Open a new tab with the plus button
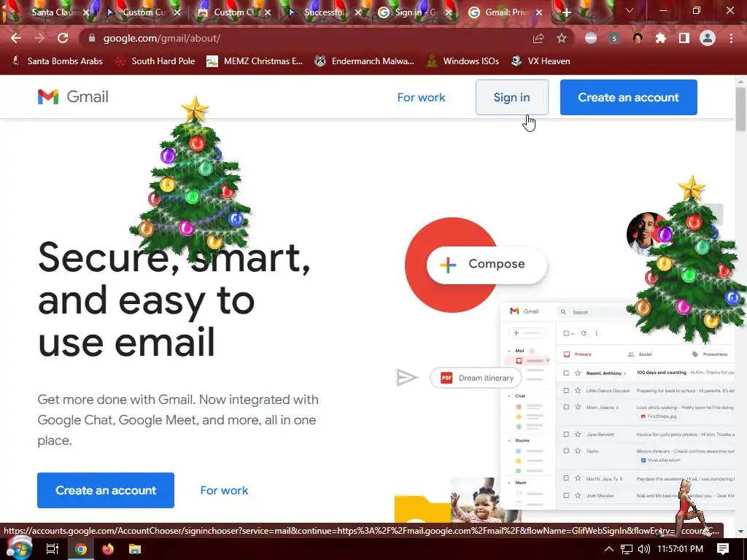Viewport: 747px width, 560px height. pos(566,13)
